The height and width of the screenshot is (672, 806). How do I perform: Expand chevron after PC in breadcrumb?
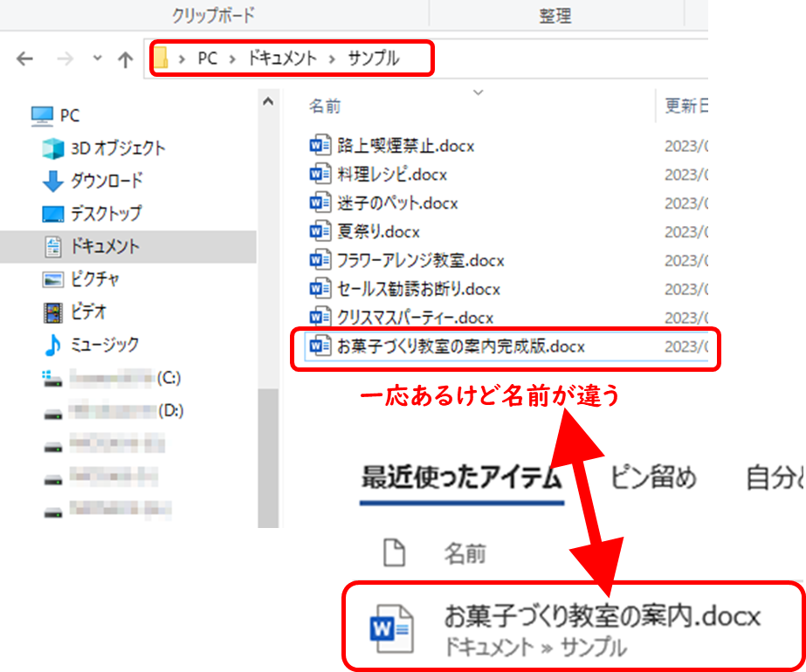pos(232,59)
